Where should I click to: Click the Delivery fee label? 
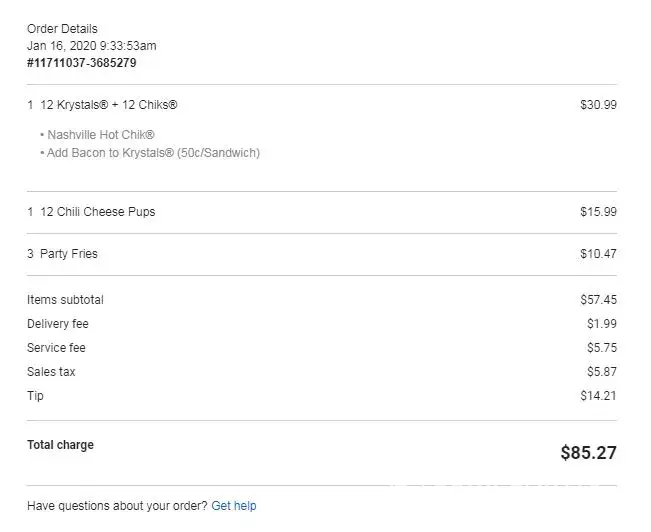58,324
